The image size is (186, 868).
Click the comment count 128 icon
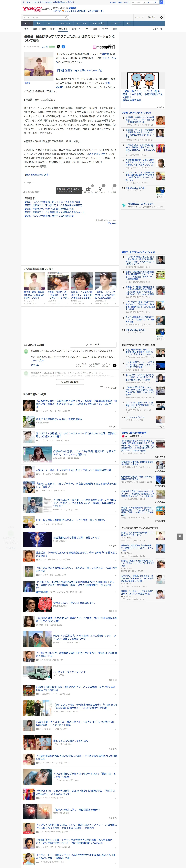coord(45,47)
